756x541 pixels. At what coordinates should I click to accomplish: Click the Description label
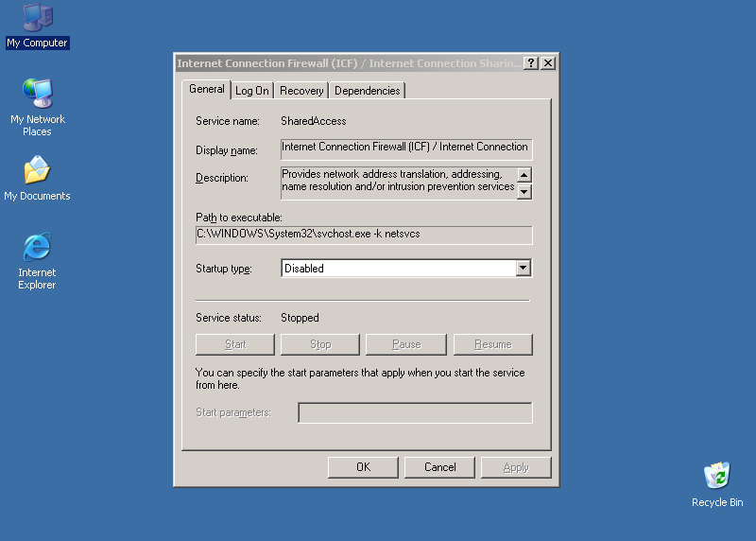pyautogui.click(x=222, y=178)
